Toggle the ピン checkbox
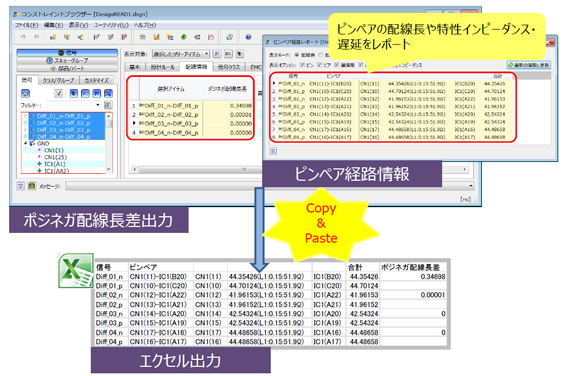The width and height of the screenshot is (570, 376). tap(302, 65)
